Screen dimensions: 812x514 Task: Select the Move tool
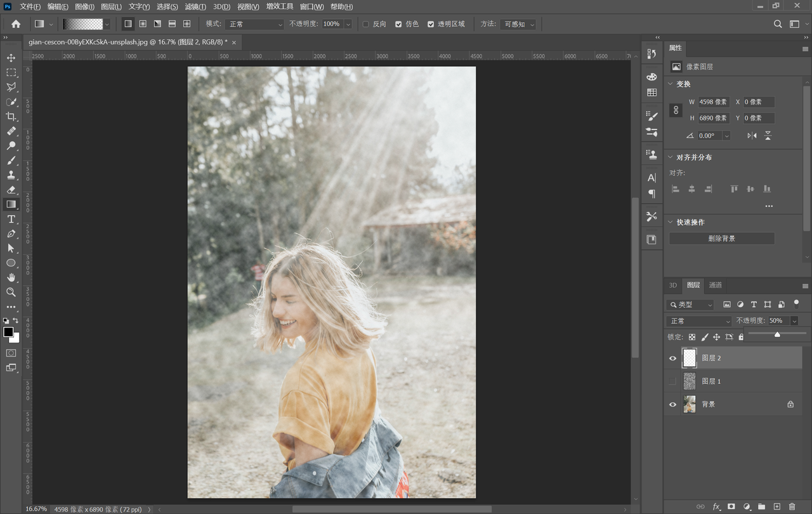(x=11, y=58)
